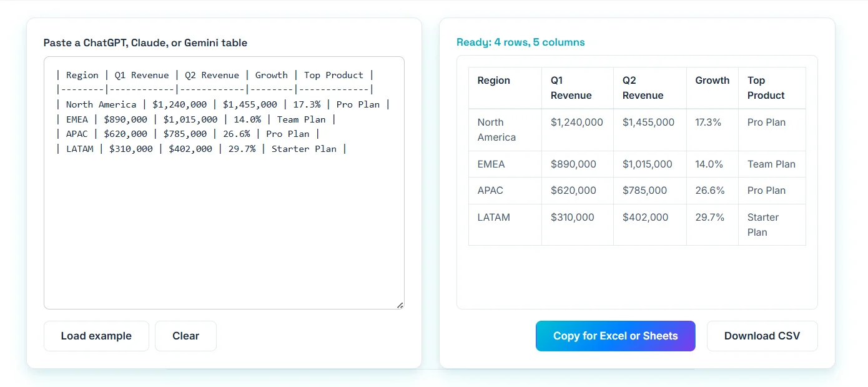The height and width of the screenshot is (387, 868).
Task: Click the Clear button
Action: point(185,336)
